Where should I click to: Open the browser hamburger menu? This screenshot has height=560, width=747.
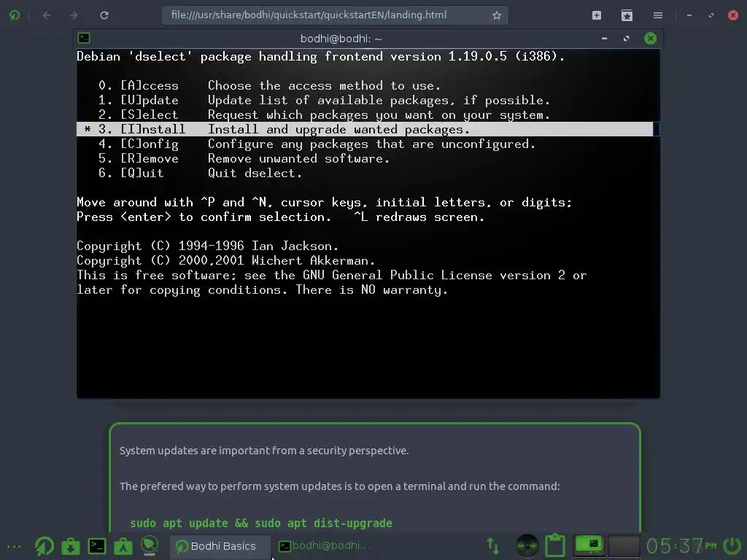(x=658, y=15)
